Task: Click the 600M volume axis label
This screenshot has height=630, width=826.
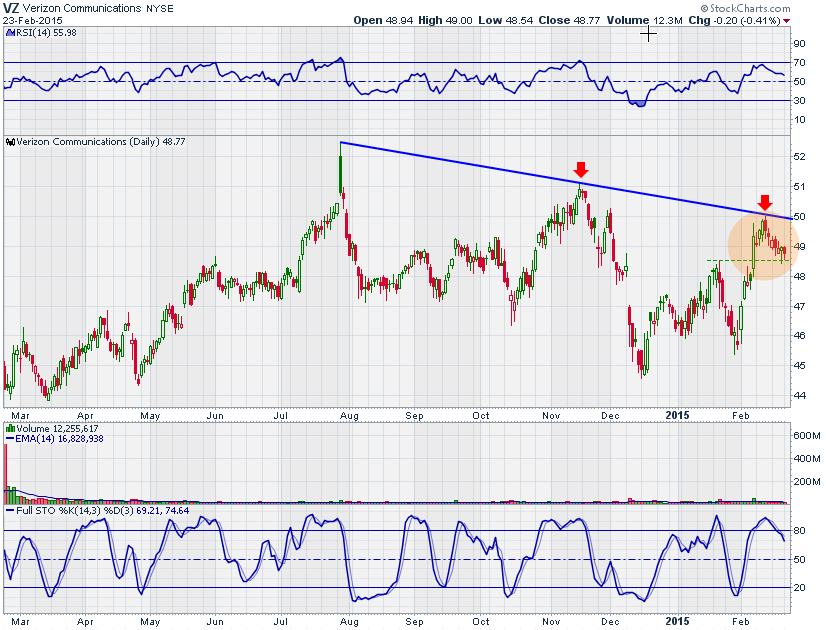Action: [x=807, y=436]
